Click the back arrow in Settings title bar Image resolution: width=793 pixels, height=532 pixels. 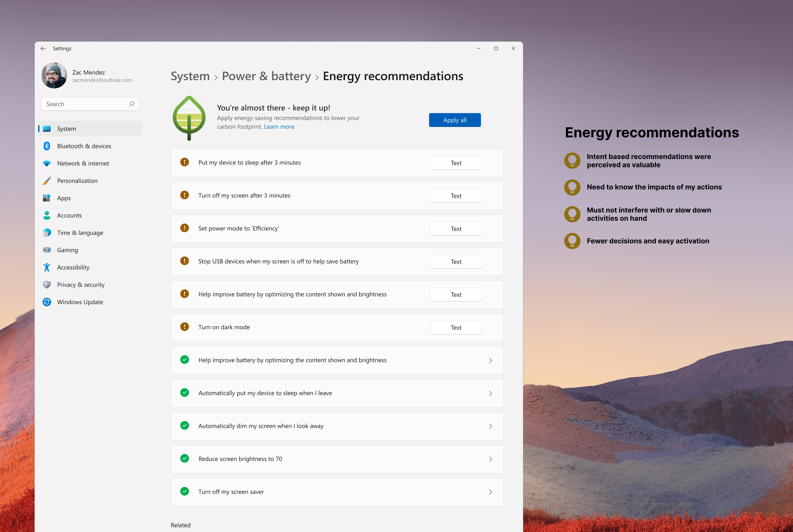coord(43,49)
